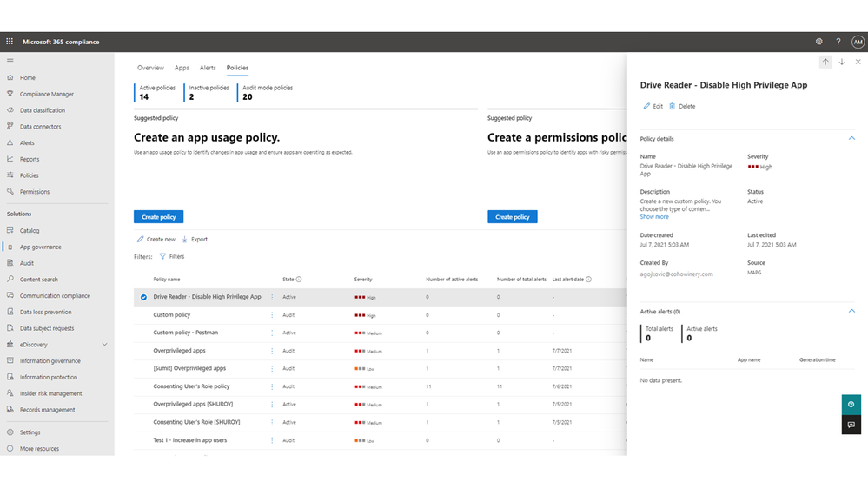Open the feedback chat button
Screen dimensions: 868x488
coord(851,425)
